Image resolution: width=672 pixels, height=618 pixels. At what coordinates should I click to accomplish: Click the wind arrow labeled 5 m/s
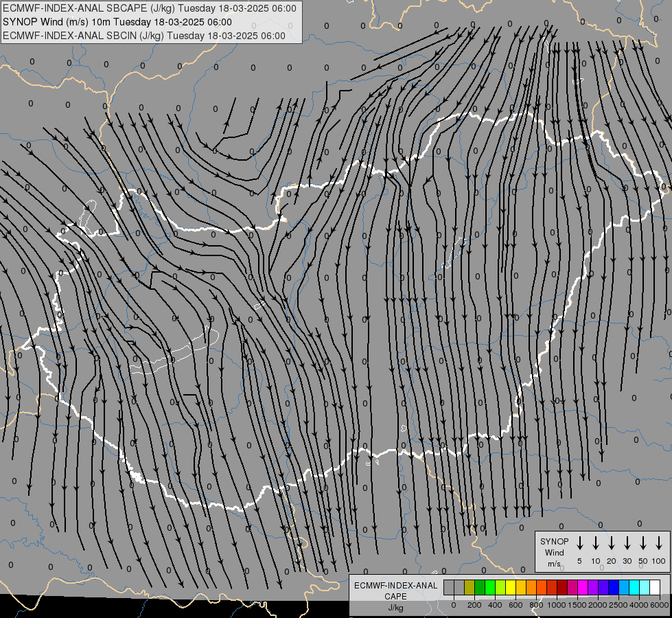[579, 543]
